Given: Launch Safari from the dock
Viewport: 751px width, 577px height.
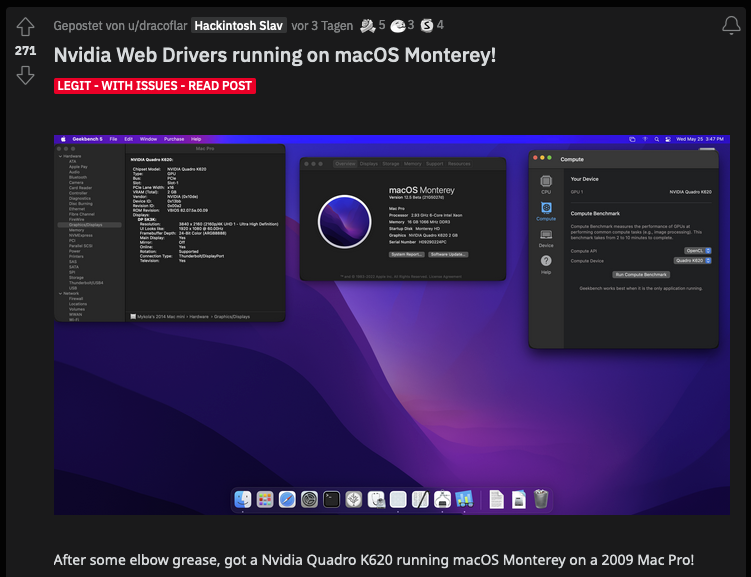Looking at the screenshot, I should click(287, 499).
